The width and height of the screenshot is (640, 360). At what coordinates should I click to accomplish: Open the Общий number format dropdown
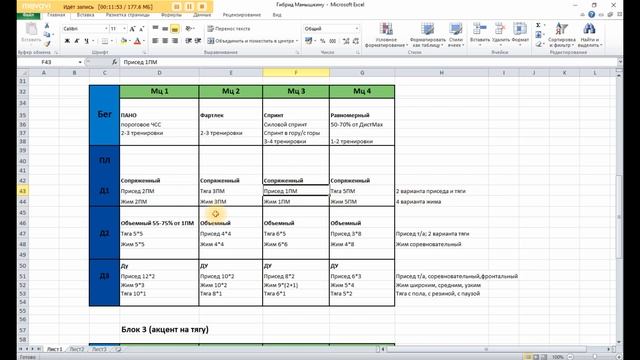[356, 29]
